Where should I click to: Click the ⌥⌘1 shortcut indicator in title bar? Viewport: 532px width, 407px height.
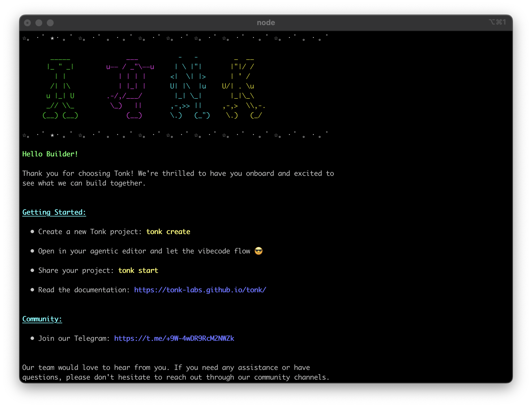[x=497, y=22]
